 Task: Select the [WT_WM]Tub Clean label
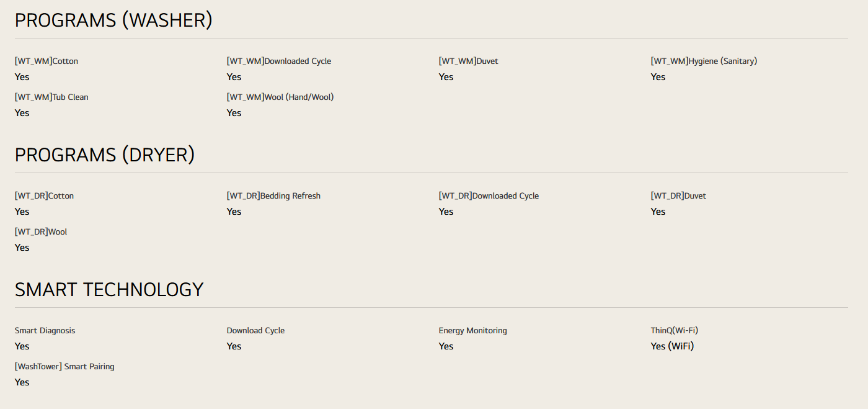coord(51,97)
